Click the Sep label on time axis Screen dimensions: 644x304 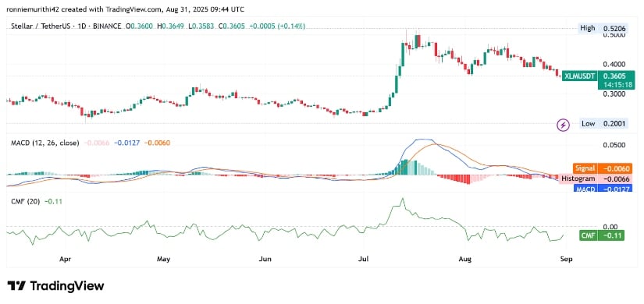[567, 260]
